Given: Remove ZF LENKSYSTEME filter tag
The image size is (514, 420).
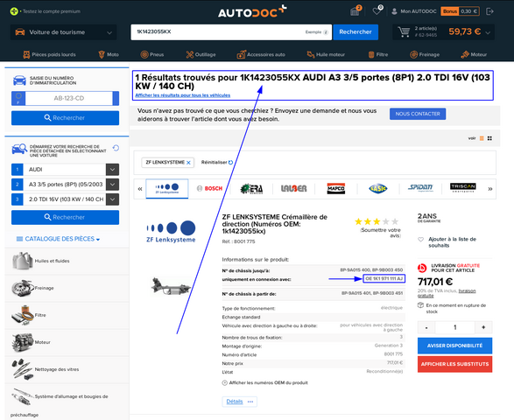Looking at the screenshot, I should coord(188,163).
